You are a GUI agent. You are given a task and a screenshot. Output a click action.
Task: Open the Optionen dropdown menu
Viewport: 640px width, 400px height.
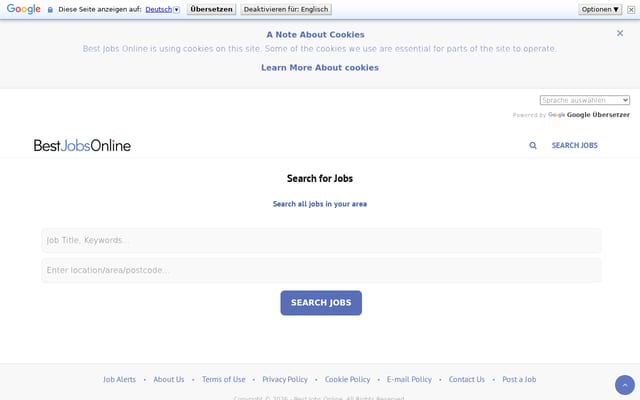coord(600,9)
